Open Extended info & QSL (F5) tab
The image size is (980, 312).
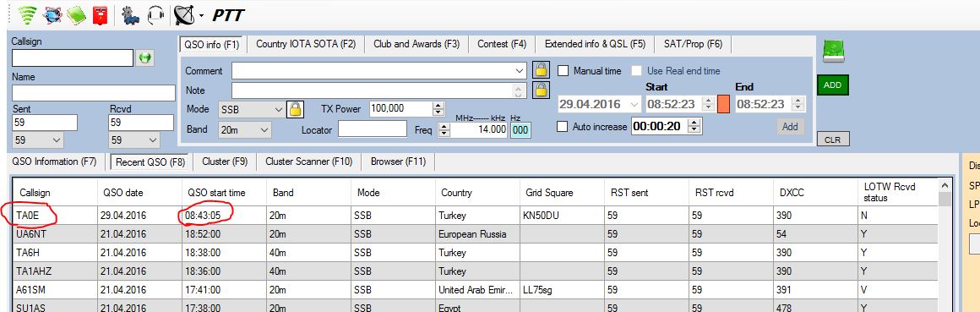coord(595,44)
